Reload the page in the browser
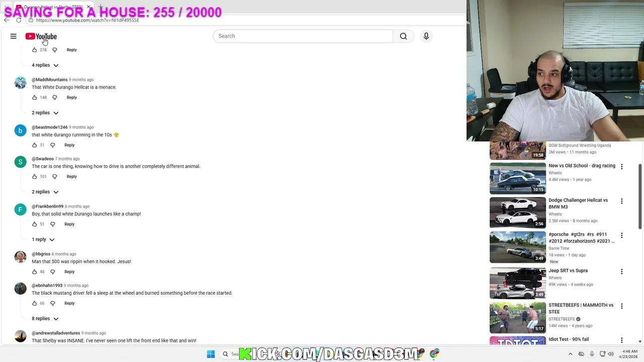 click(19, 20)
